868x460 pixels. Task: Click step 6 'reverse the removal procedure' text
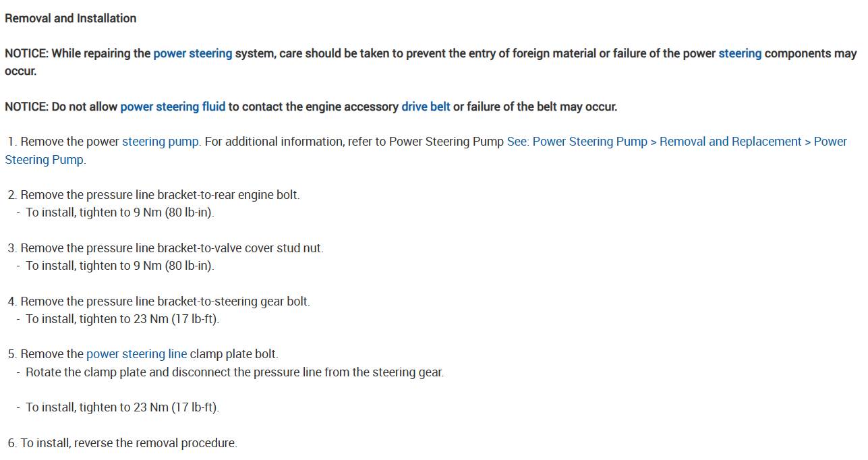129,443
